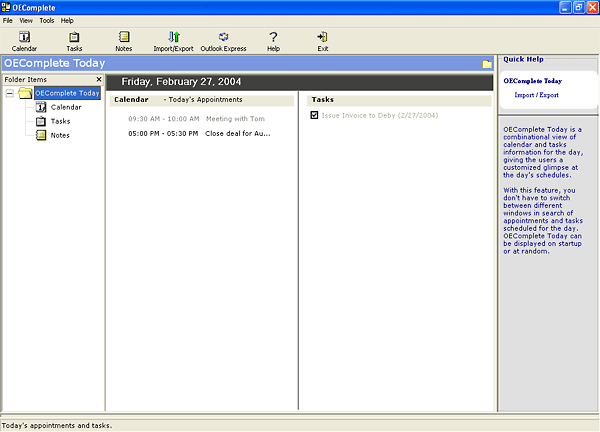Click the Tasks section heading

coord(323,99)
